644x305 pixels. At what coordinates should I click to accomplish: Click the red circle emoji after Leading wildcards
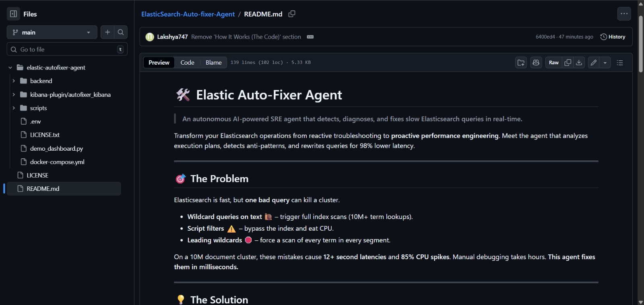(x=248, y=240)
